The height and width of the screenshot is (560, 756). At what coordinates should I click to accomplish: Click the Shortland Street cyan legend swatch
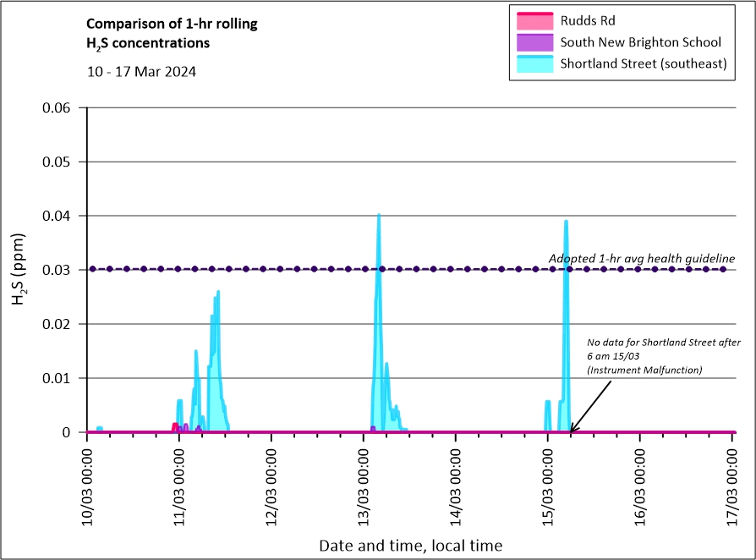click(534, 63)
